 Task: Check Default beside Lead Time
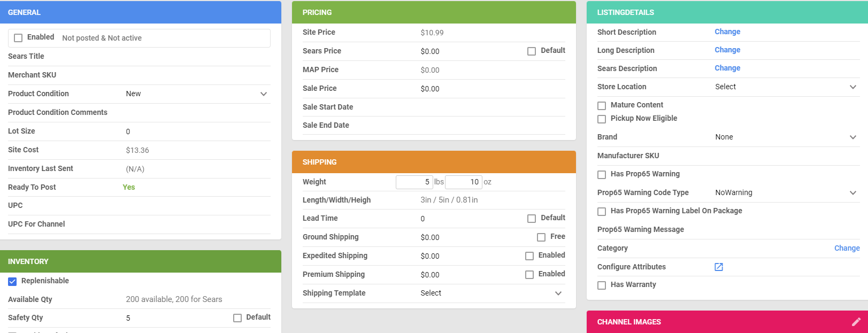tap(532, 219)
